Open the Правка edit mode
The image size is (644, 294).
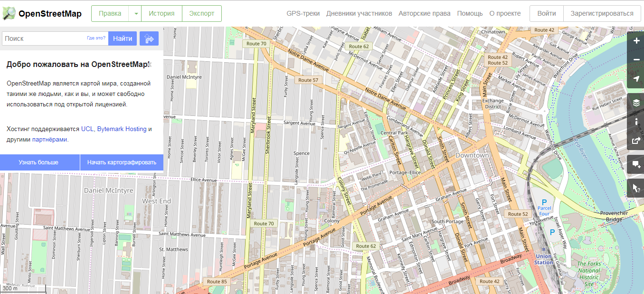[x=110, y=14]
